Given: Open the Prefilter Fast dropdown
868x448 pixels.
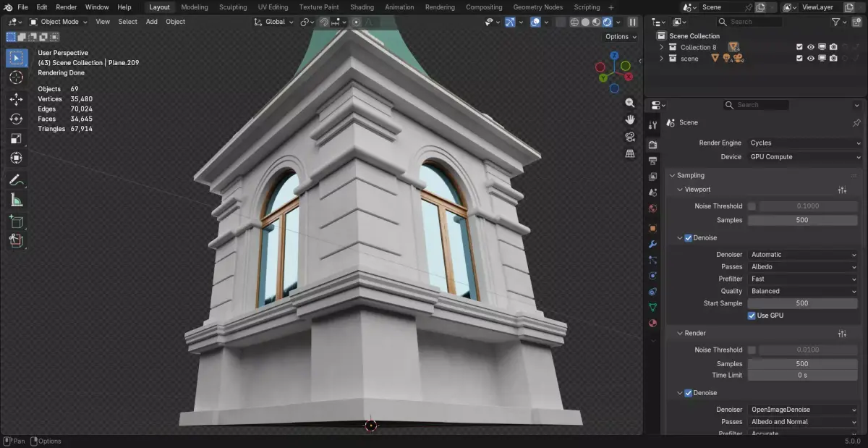Looking at the screenshot, I should click(803, 279).
